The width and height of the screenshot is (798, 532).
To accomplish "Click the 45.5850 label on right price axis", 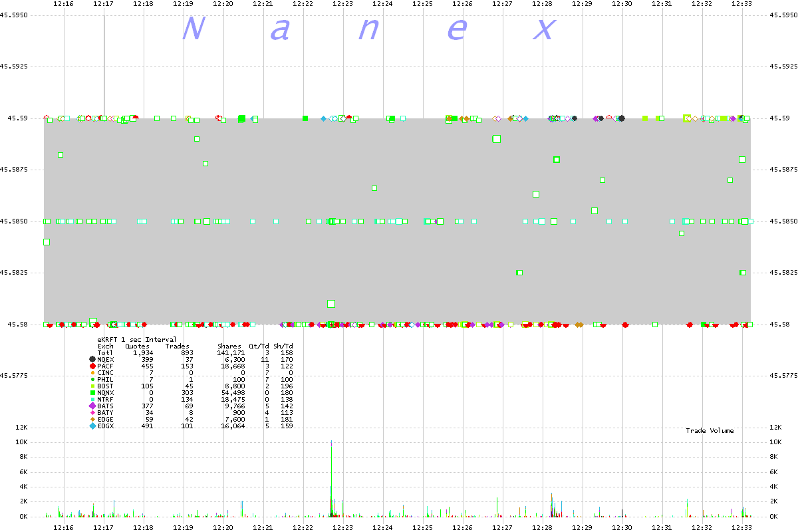I will tap(782, 221).
